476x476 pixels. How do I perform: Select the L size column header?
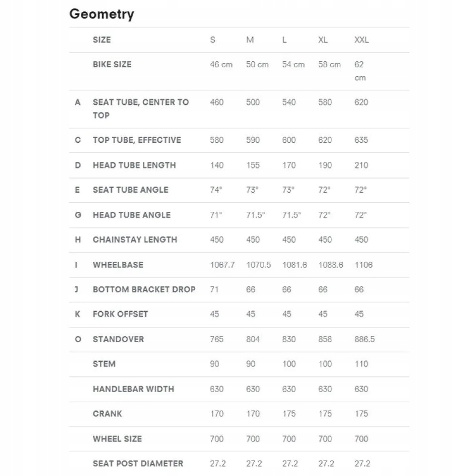point(284,40)
